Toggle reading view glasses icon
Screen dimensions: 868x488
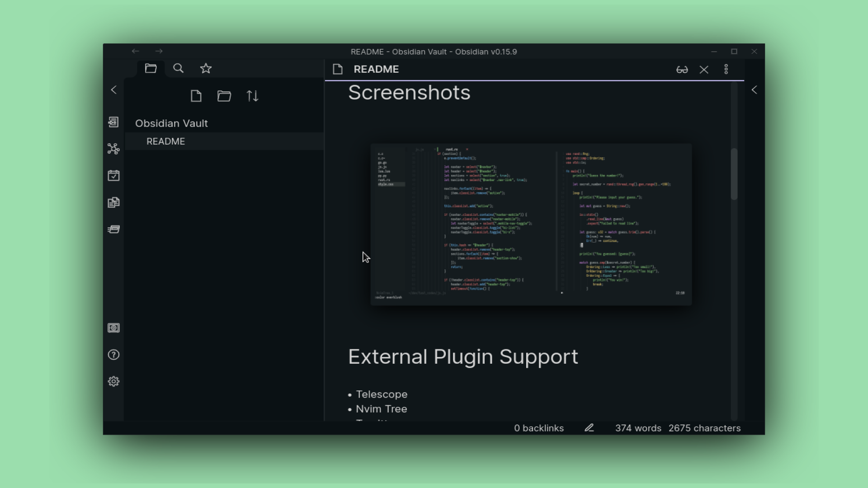coord(682,69)
